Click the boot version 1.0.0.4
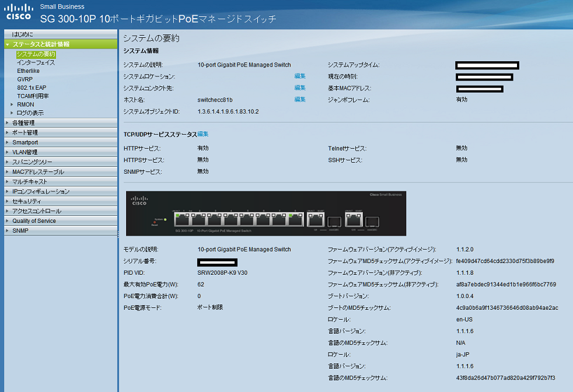The height and width of the screenshot is (392, 573). pyautogui.click(x=464, y=296)
